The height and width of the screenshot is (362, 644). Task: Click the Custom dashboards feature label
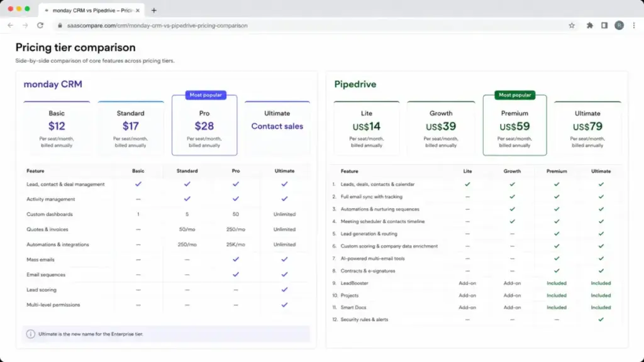point(50,214)
